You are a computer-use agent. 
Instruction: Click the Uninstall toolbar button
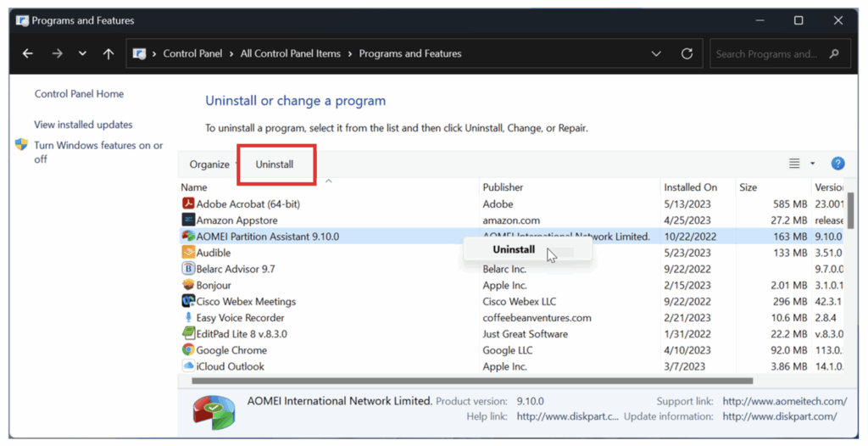click(275, 164)
